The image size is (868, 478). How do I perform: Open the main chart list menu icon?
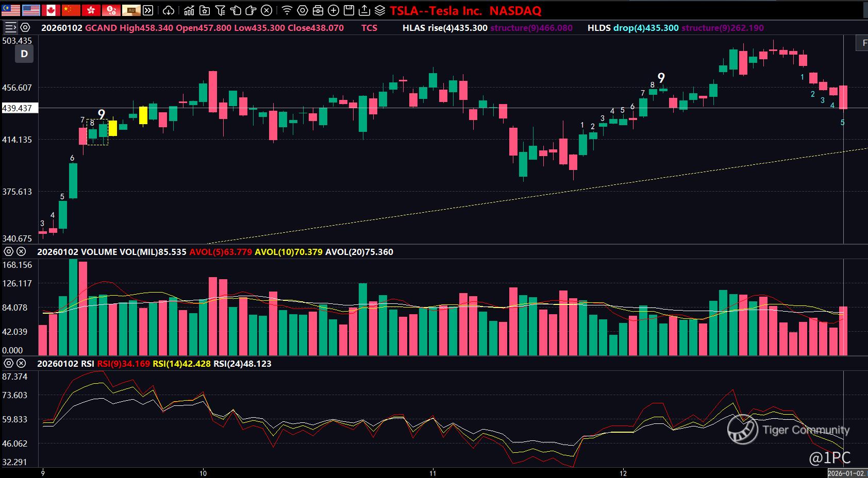click(x=10, y=28)
